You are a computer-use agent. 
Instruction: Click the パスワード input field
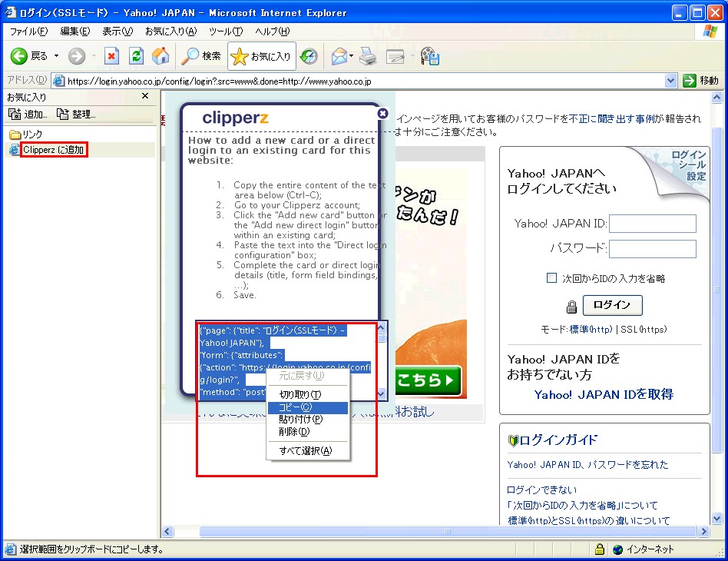pos(652,249)
